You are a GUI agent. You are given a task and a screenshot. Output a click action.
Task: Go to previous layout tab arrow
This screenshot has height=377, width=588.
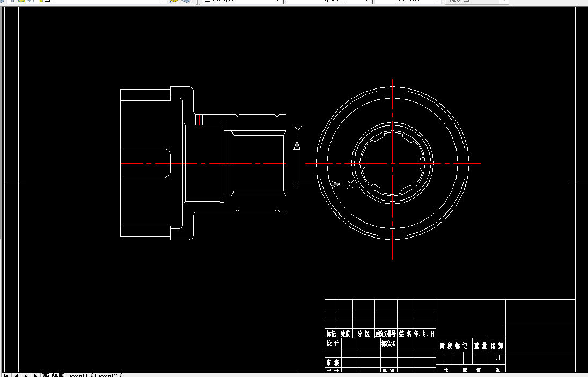(x=16, y=375)
